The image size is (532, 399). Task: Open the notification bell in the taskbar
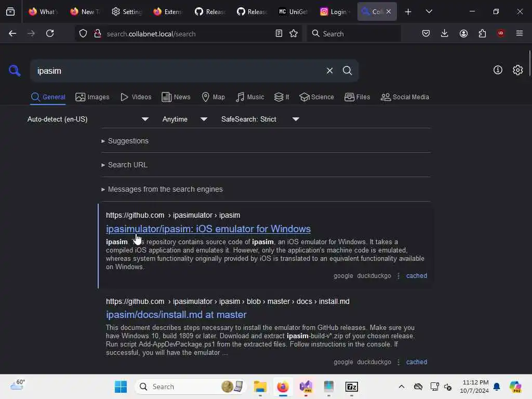(x=497, y=387)
